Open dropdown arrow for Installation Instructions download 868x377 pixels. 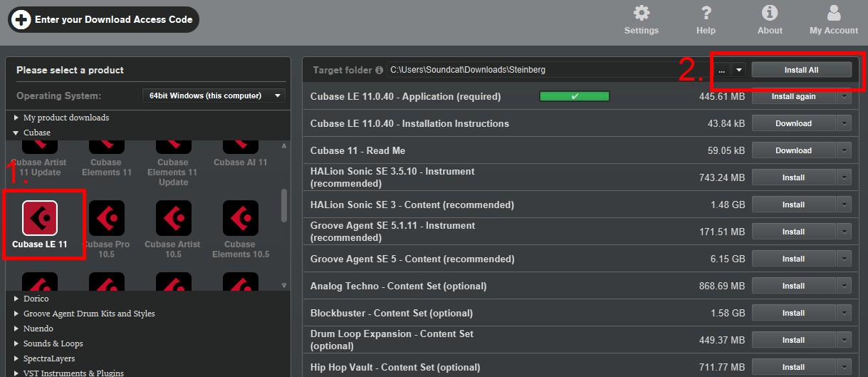pos(844,123)
